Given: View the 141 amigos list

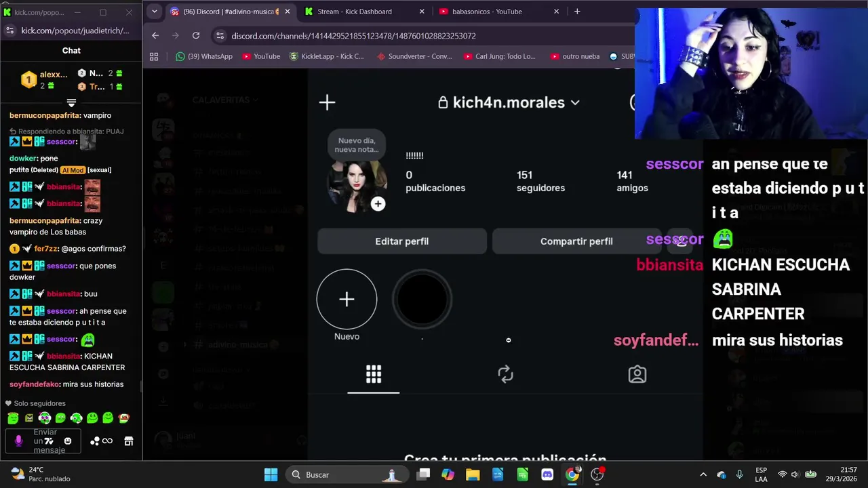Looking at the screenshot, I should coord(632,181).
